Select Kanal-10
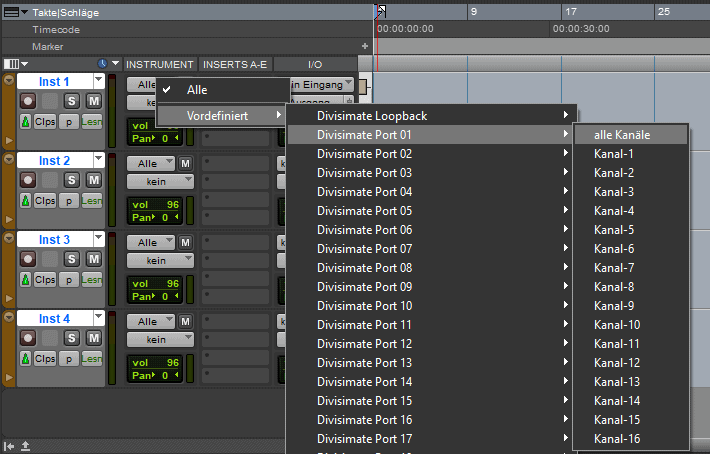Screen dimensions: 710x454 (x=631, y=325)
